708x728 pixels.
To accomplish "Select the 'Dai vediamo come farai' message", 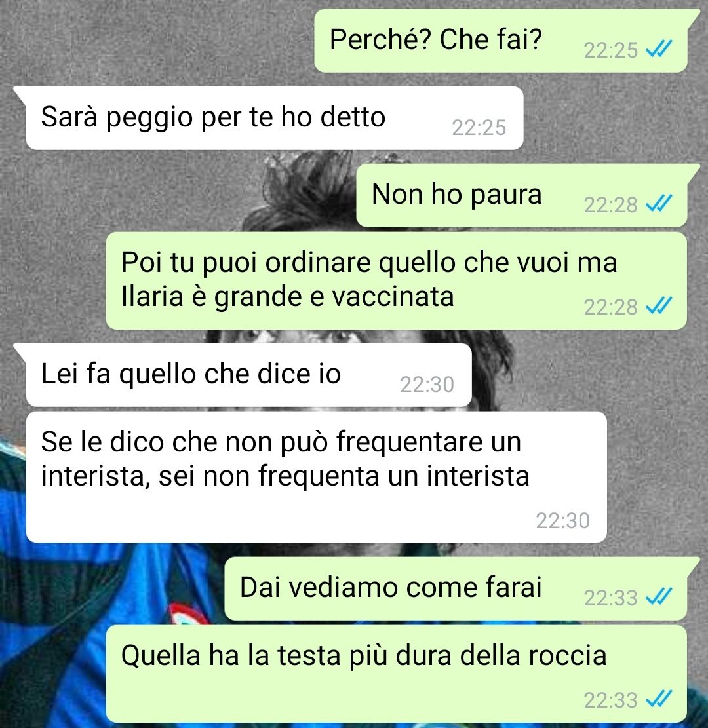I will click(x=456, y=588).
